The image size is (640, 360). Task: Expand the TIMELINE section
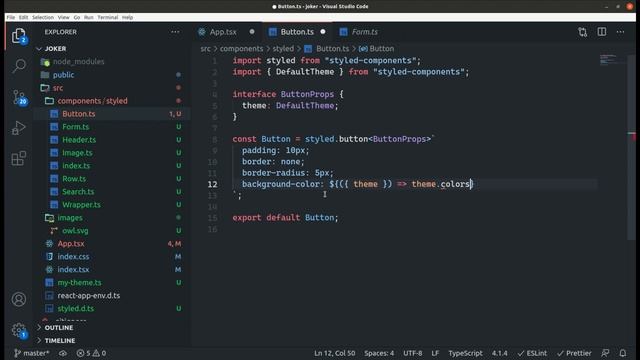pyautogui.click(x=112, y=340)
